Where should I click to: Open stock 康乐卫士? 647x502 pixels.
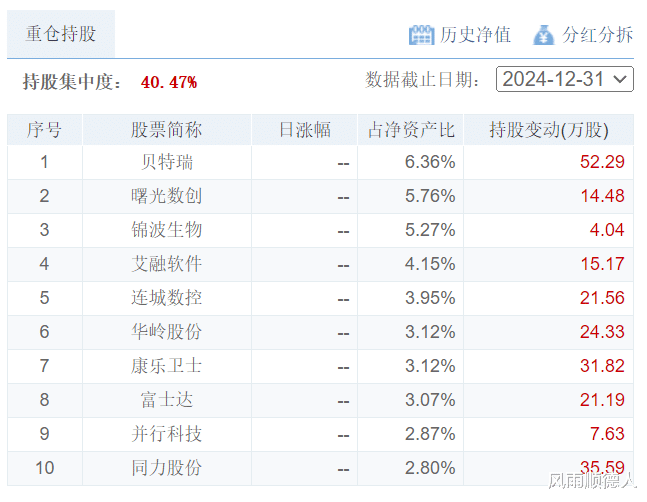(167, 366)
